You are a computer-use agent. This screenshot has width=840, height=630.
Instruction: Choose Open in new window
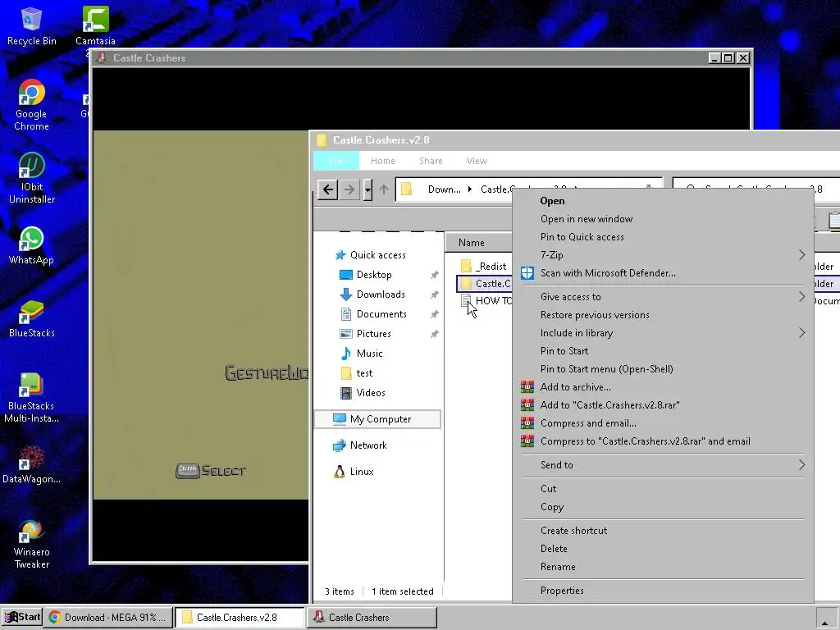click(663, 219)
